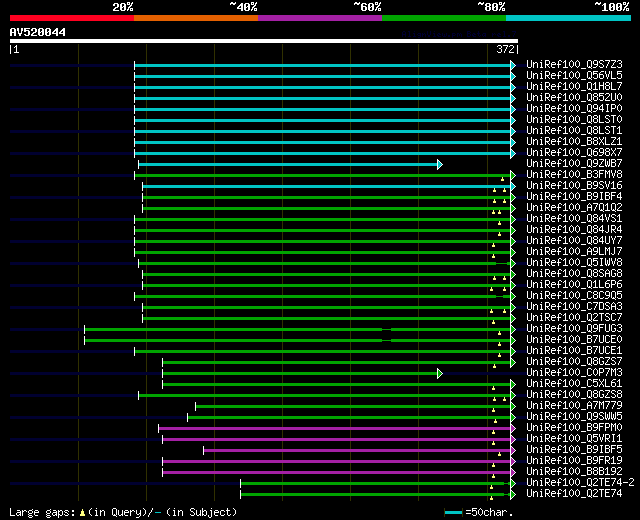The width and height of the screenshot is (640, 520).
Task: Open the UniRef100_B8B192 hit
Action: pyautogui.click(x=574, y=472)
